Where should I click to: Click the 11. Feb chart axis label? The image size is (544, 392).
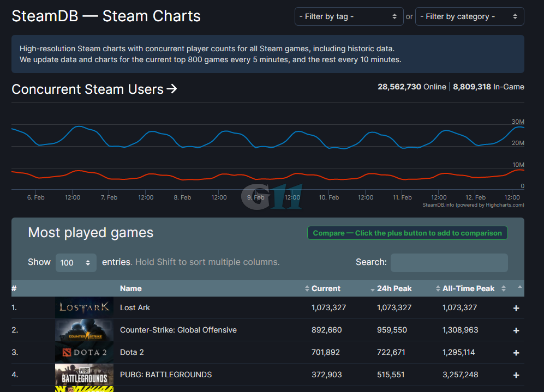[x=402, y=197]
